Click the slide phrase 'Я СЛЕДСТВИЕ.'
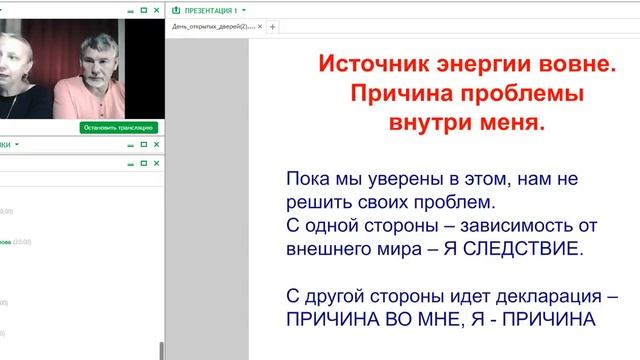 tap(513, 249)
